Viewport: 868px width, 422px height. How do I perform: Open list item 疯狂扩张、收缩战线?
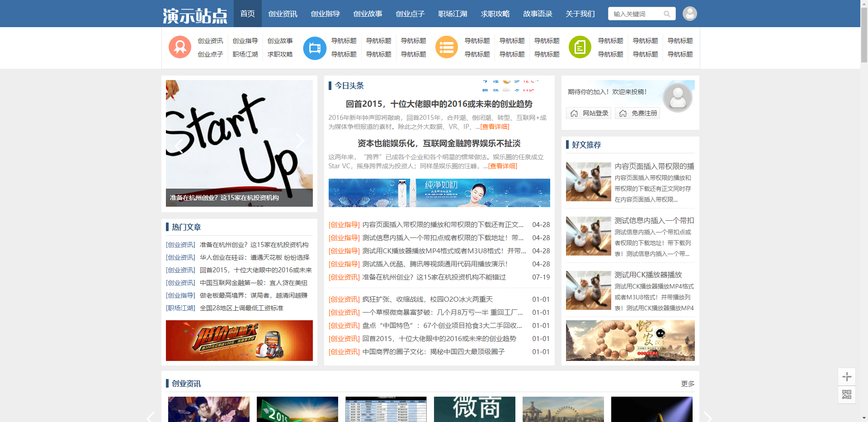pos(428,299)
